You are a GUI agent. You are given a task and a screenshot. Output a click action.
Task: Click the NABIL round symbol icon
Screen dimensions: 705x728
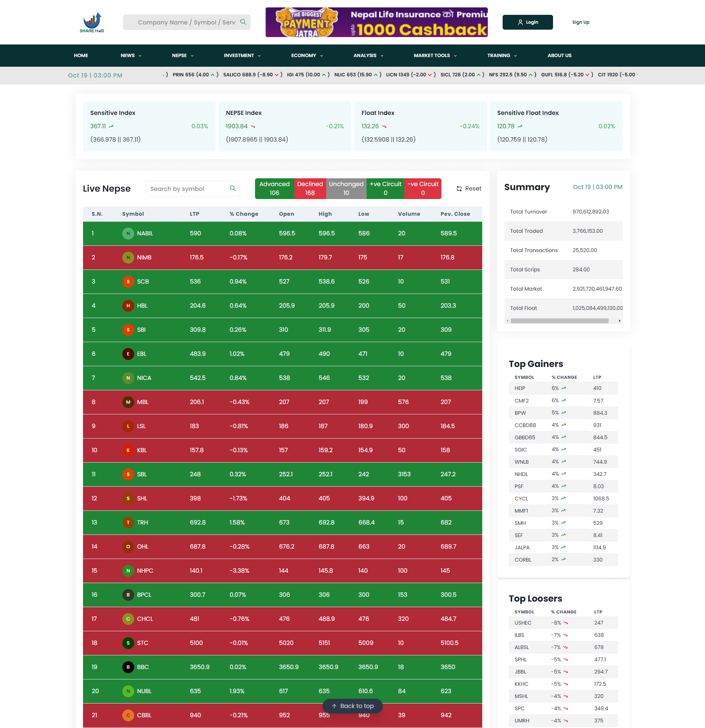(128, 233)
